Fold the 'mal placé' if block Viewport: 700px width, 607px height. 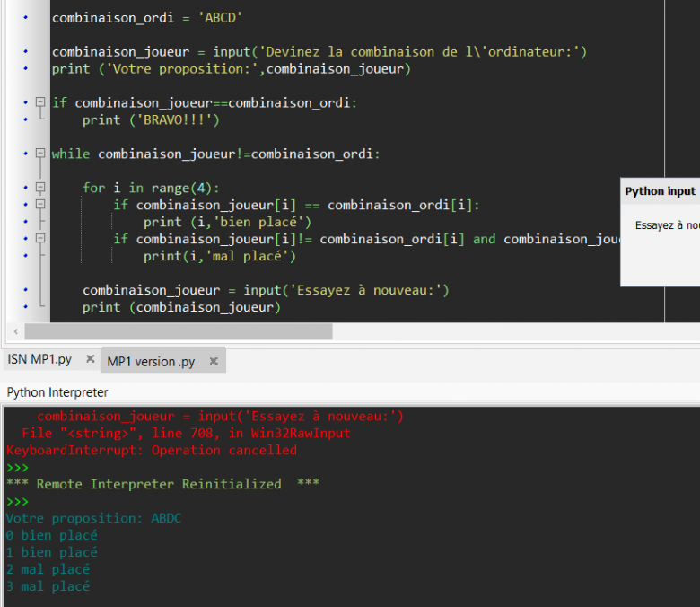pyautogui.click(x=39, y=240)
